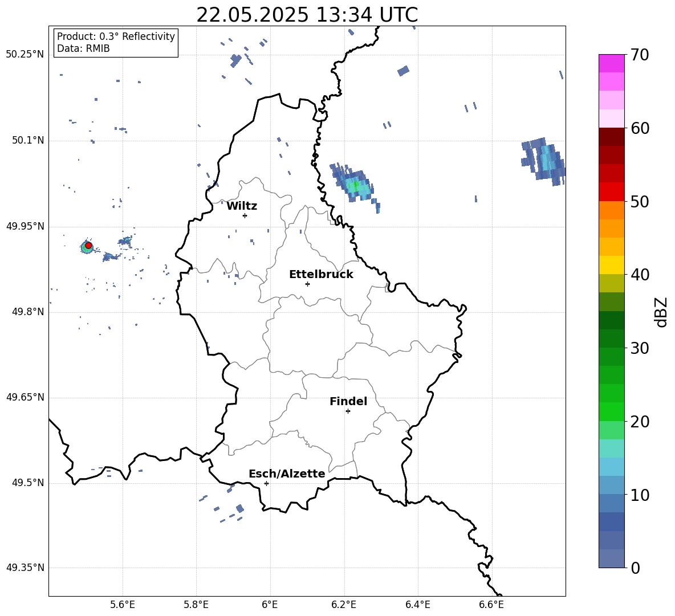Click the 6.6°E longitude label

pos(491,605)
